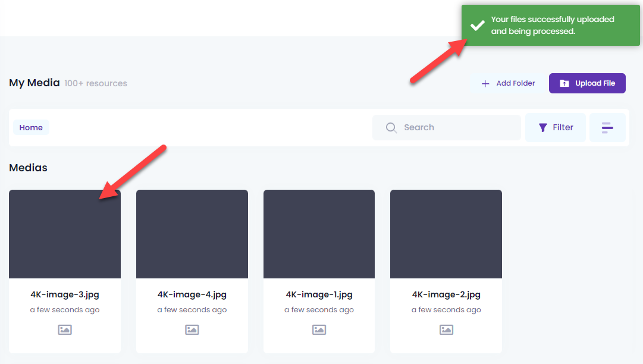Click the 4K-image-3.jpg file name
Viewport: 643px width, 364px height.
click(65, 295)
